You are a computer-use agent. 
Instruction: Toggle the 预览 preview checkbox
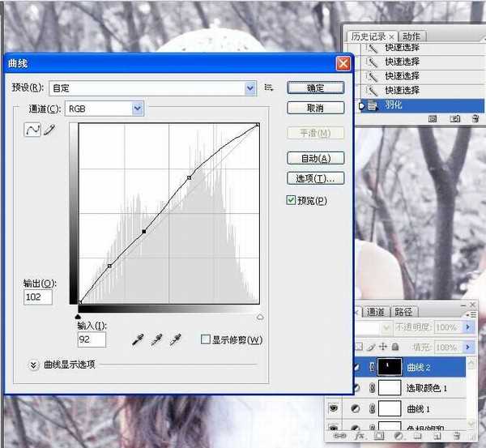tap(292, 200)
